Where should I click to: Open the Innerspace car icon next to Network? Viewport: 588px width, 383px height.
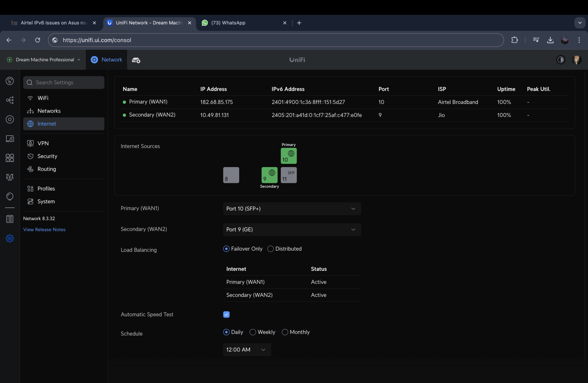pyautogui.click(x=136, y=60)
